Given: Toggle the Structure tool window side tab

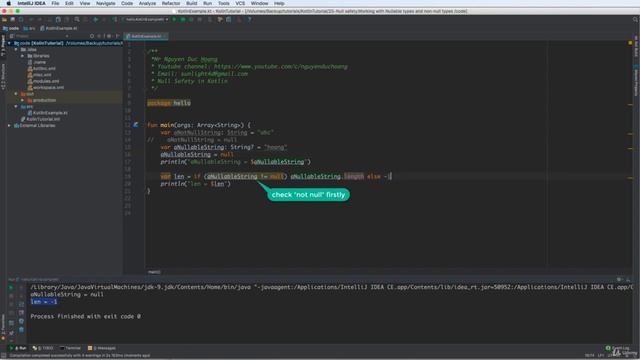Looking at the screenshot, I should [x=3, y=76].
